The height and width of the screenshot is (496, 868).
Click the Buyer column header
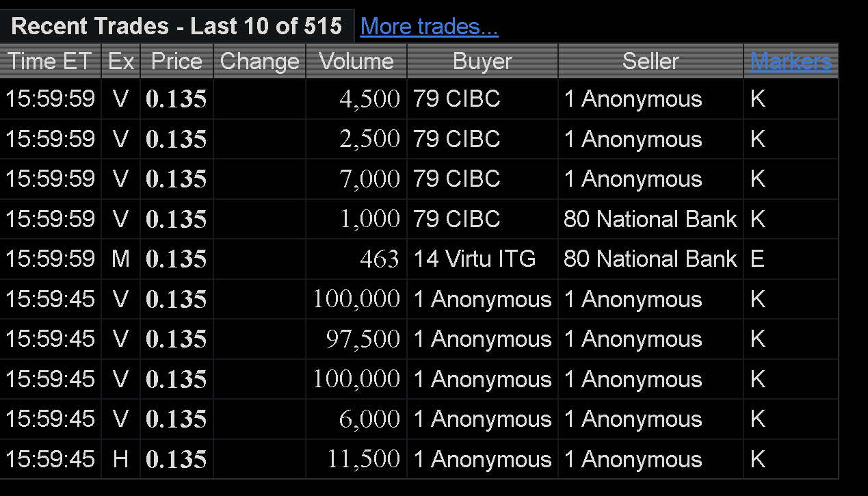[482, 62]
